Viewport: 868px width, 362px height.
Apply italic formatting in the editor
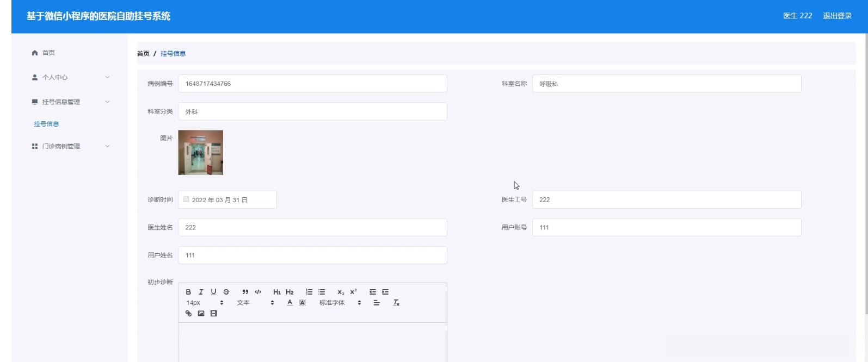click(201, 292)
